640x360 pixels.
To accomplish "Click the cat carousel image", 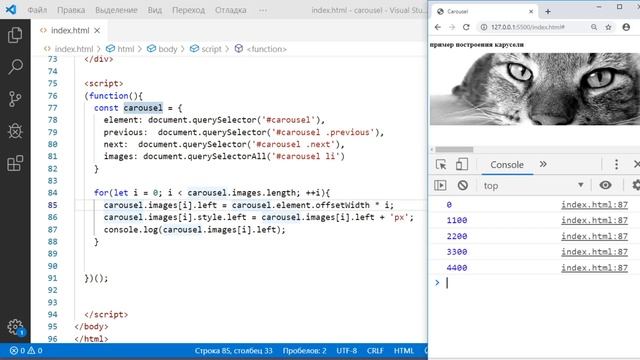I will point(535,89).
